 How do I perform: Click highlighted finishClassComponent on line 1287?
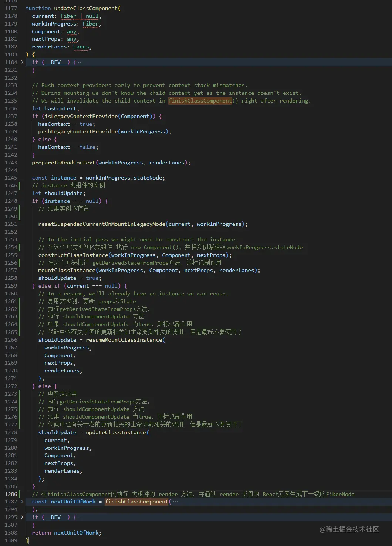point(136,502)
